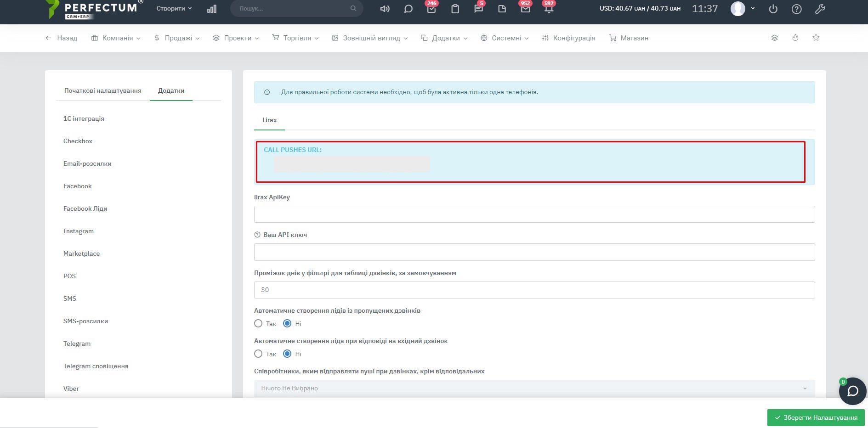Open Viber settings in sidebar
868x428 pixels.
pyautogui.click(x=71, y=389)
